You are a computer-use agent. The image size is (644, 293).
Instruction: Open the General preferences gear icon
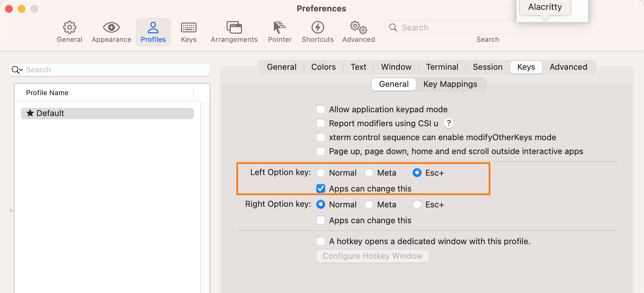[69, 28]
